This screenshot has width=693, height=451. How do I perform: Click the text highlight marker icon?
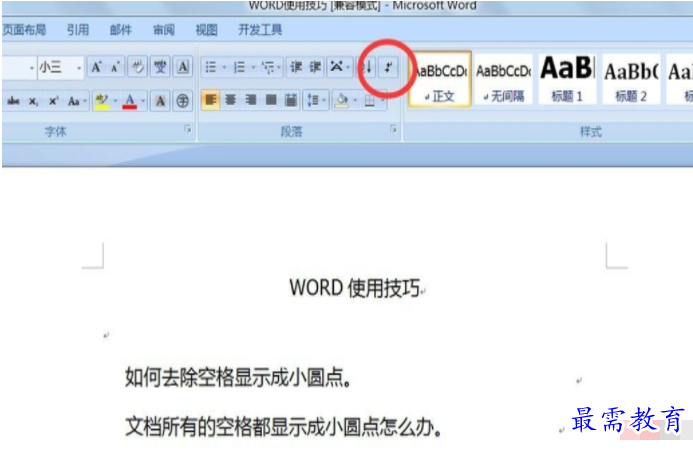coord(102,101)
